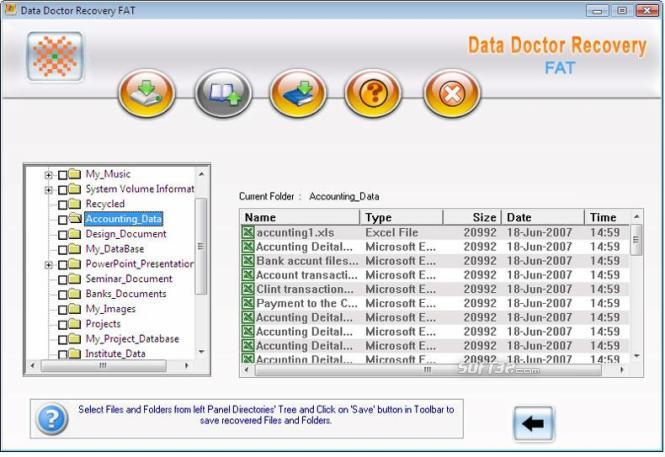Open Help via the question mark toolbar icon
665x457 pixels.
click(x=373, y=93)
